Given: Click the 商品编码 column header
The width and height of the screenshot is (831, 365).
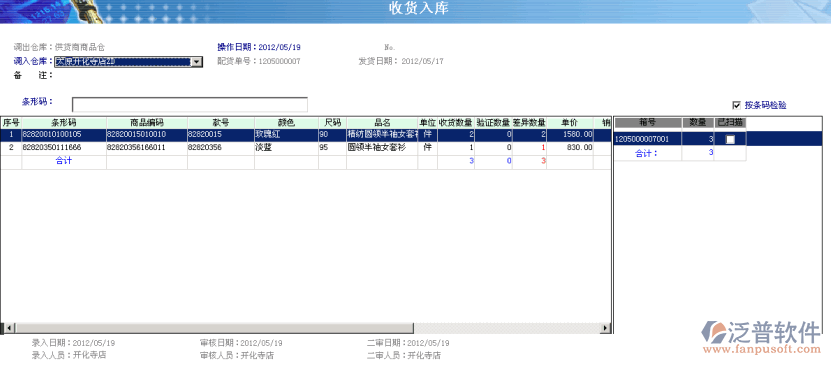Looking at the screenshot, I should (x=147, y=123).
